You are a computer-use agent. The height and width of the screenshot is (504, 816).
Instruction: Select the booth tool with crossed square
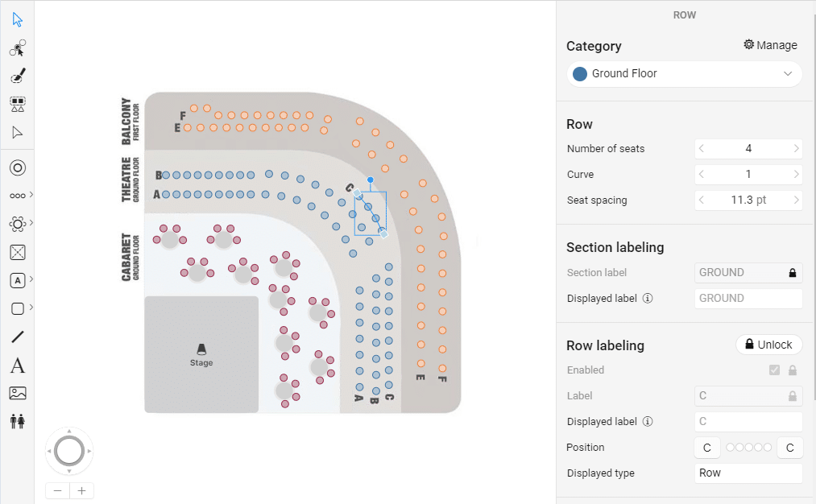17,252
